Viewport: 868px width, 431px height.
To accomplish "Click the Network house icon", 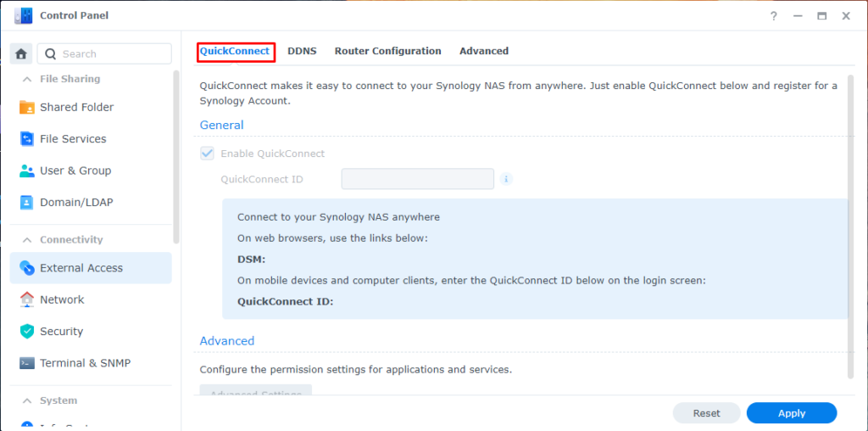I will click(26, 299).
